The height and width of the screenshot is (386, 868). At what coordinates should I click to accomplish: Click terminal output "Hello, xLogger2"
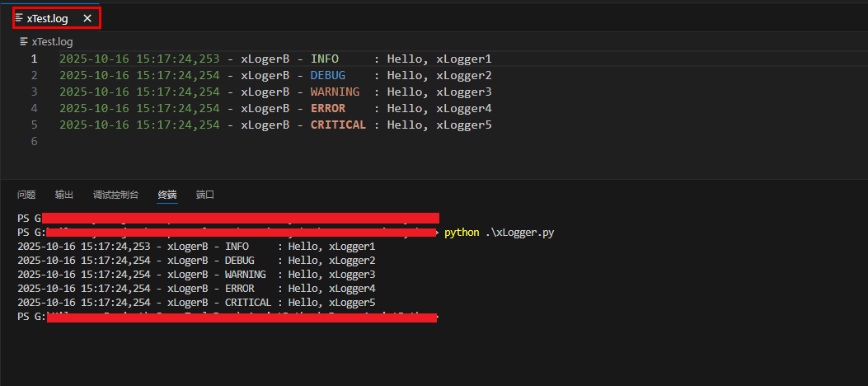click(x=331, y=261)
